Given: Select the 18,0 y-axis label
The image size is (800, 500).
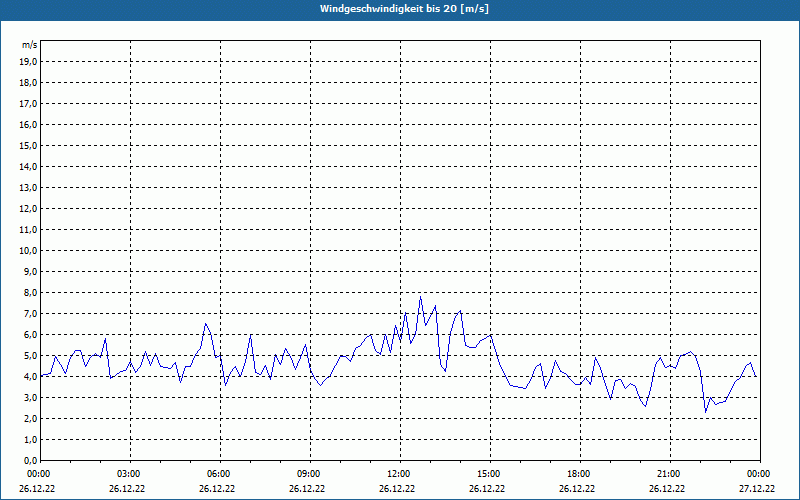Looking at the screenshot, I should point(29,83).
